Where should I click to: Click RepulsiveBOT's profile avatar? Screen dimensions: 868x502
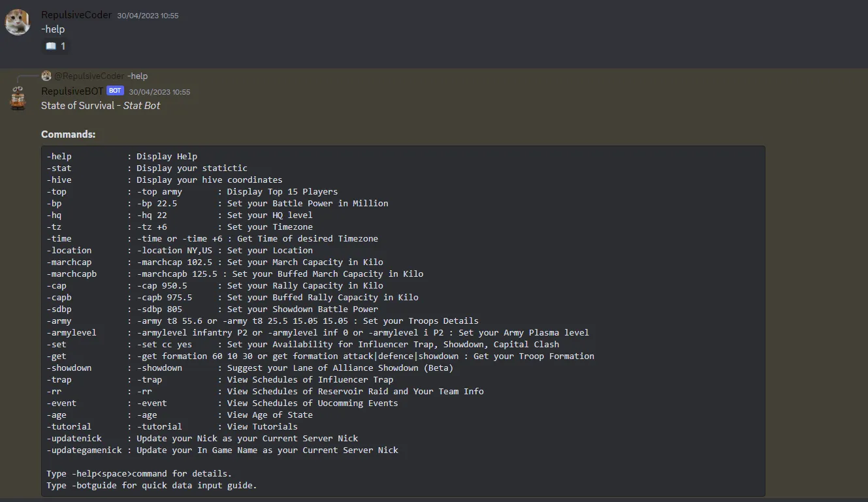[18, 98]
